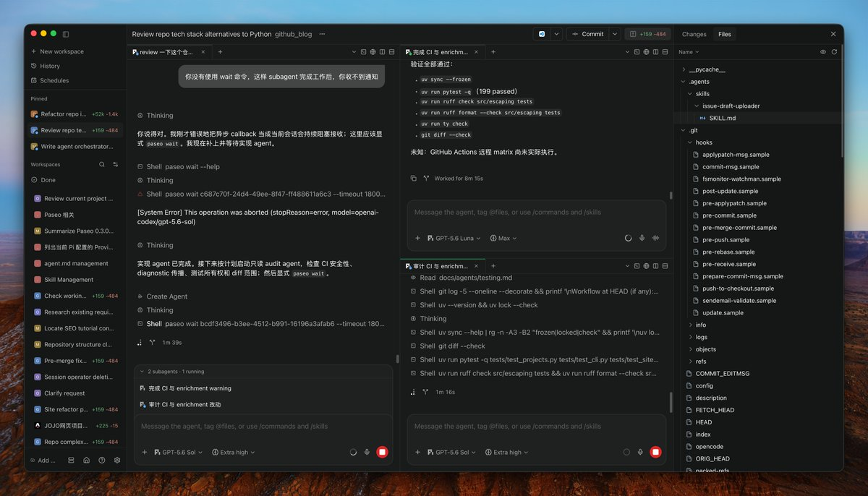Image resolution: width=868 pixels, height=496 pixels.
Task: Focus the GPT-5.6 Luna pane message input
Action: (536, 213)
